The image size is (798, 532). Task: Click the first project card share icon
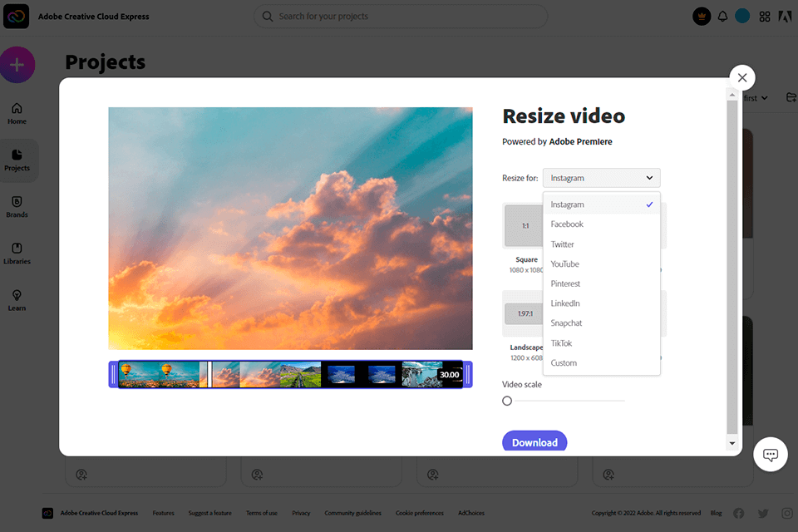coord(81,475)
